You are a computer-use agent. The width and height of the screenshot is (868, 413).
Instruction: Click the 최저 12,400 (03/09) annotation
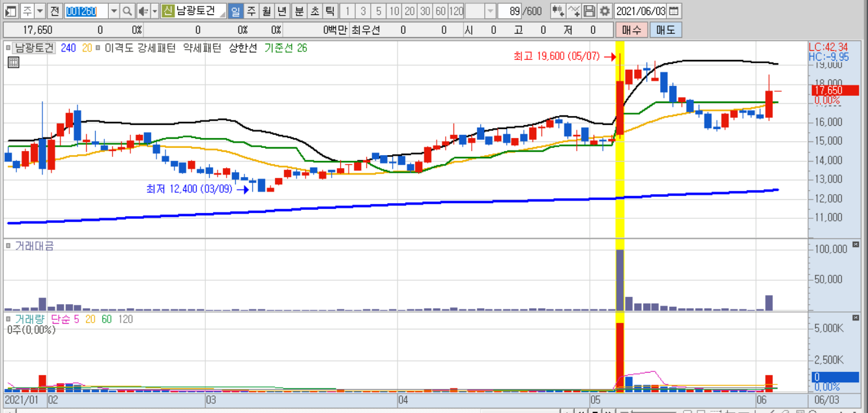[189, 190]
